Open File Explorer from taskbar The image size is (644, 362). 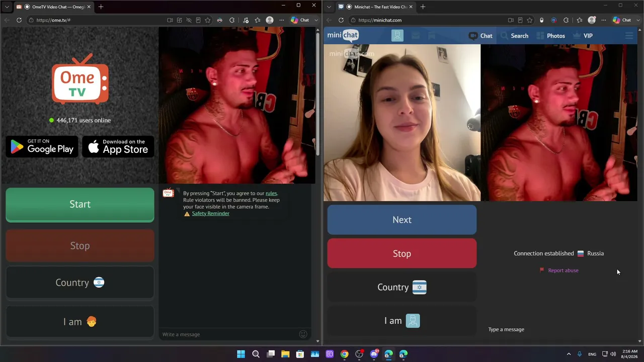point(285,354)
